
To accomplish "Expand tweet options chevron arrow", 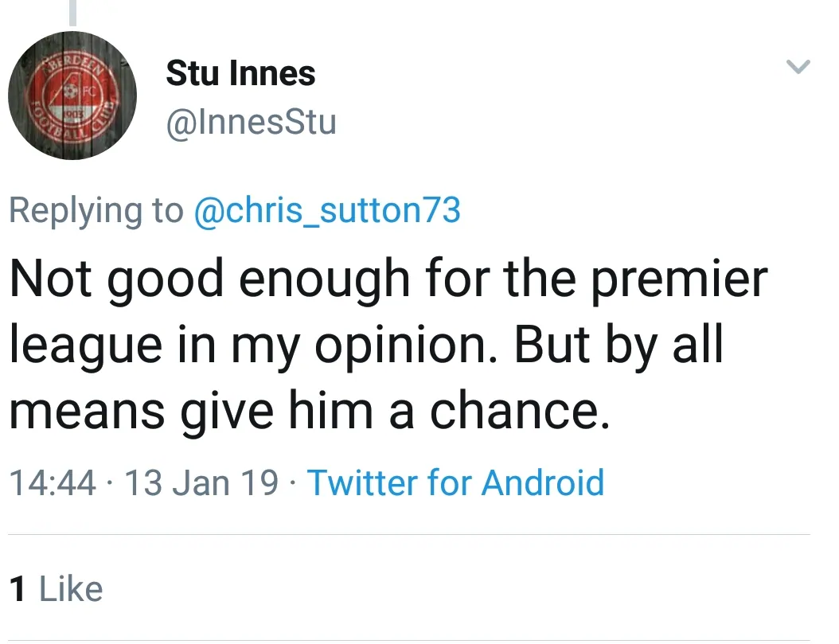I will tap(798, 68).
